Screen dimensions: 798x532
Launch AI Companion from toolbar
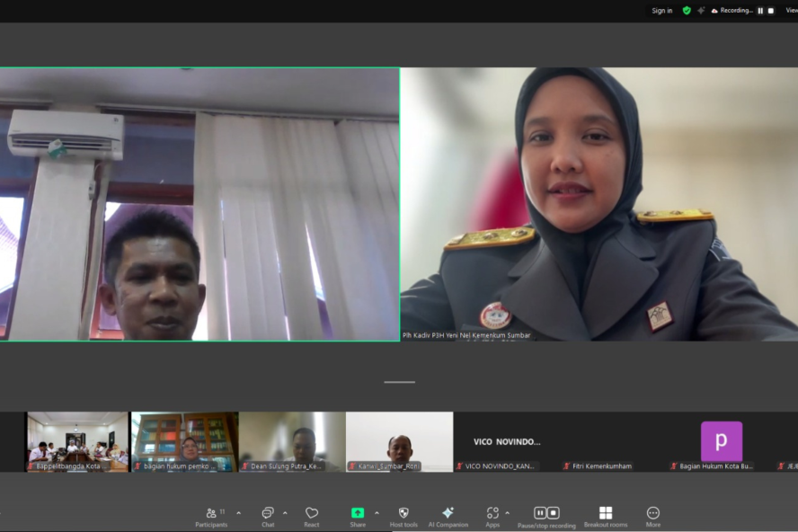tap(448, 517)
